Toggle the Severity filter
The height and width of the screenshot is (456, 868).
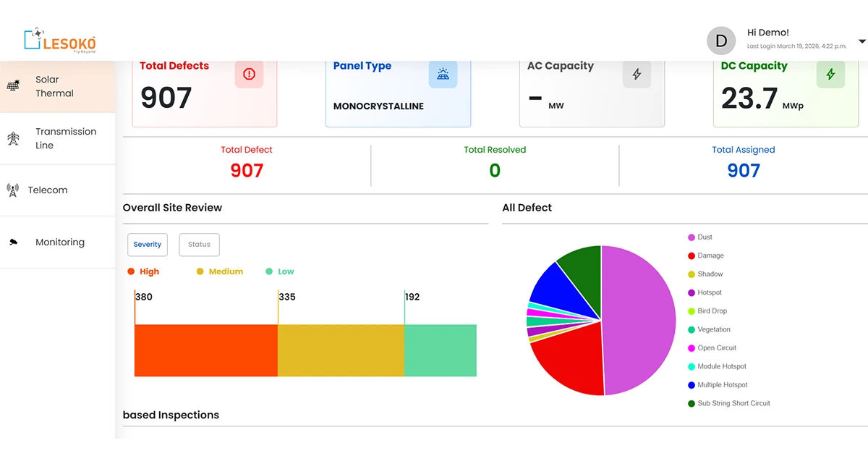pyautogui.click(x=147, y=245)
